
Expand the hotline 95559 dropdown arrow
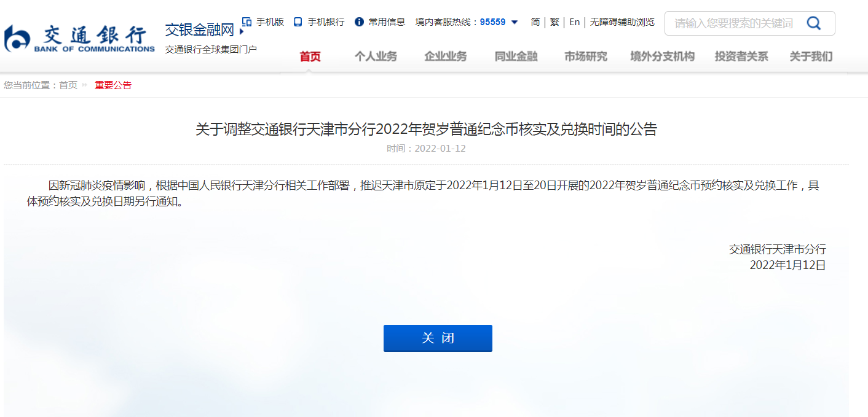tap(515, 22)
